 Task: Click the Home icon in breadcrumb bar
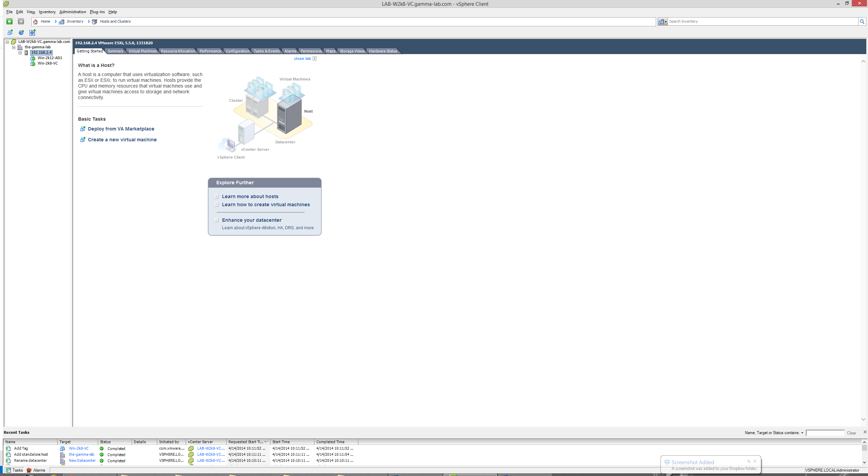35,21
